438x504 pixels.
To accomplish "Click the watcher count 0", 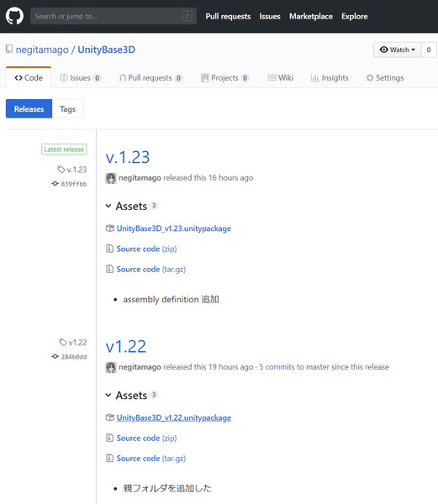I will pyautogui.click(x=429, y=50).
